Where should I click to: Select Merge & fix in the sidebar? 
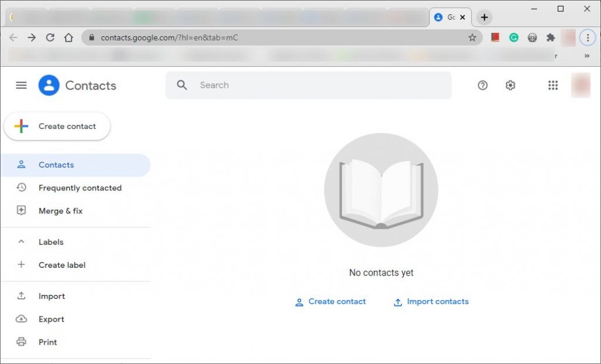pos(60,210)
